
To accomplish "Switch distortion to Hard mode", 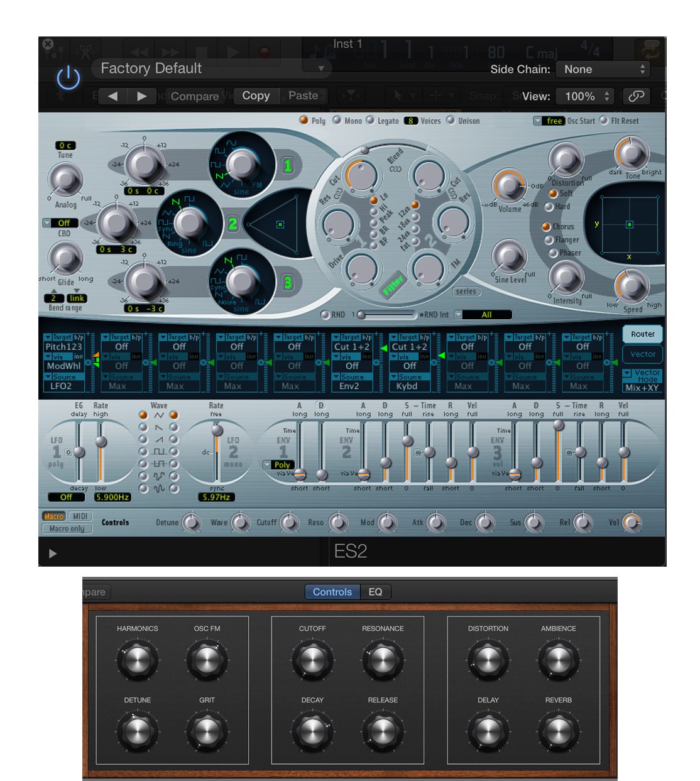I will point(550,207).
